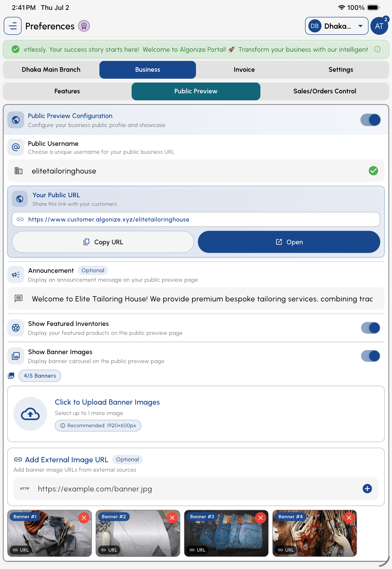Viewport: 392px width, 569px height.
Task: Click the green check icon in welcome banner
Action: (16, 49)
